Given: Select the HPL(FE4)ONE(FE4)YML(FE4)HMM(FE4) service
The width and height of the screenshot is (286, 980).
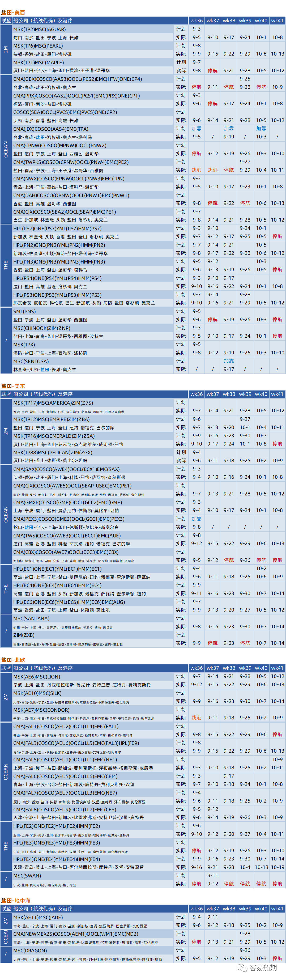Looking at the screenshot, I should (57, 859).
